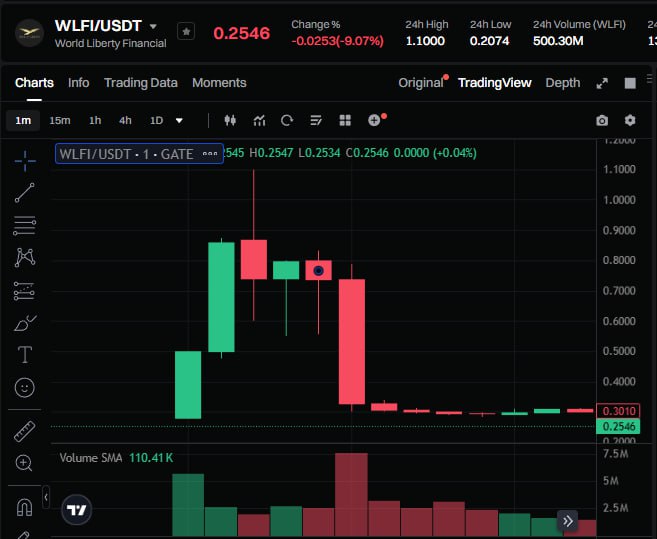The width and height of the screenshot is (657, 539).
Task: Activate the ruler measure tool
Action: (x=25, y=431)
